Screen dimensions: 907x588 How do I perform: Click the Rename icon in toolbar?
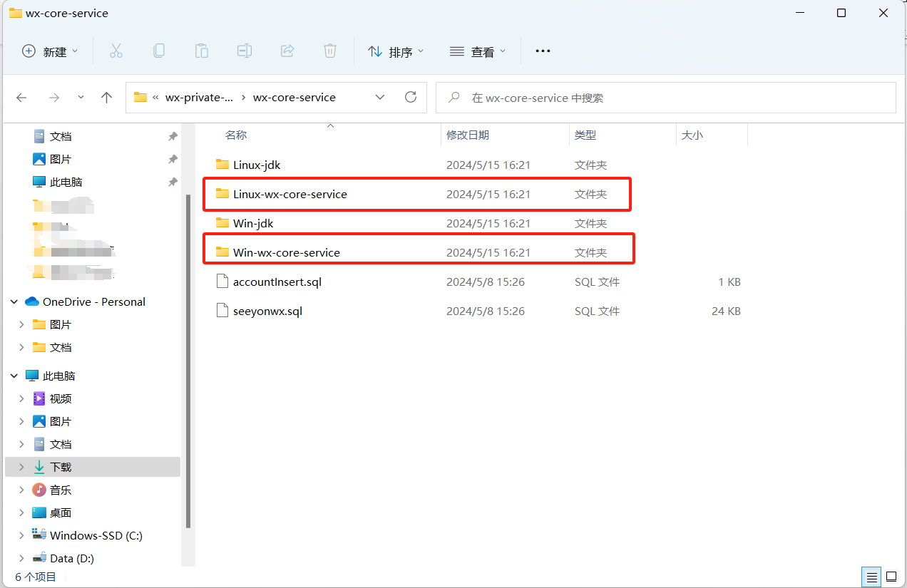(245, 51)
